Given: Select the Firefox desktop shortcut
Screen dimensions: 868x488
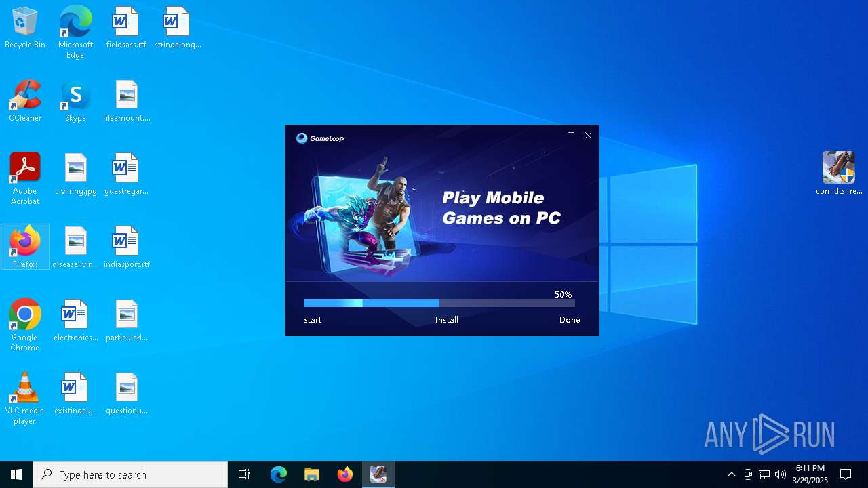Looking at the screenshot, I should [x=25, y=247].
